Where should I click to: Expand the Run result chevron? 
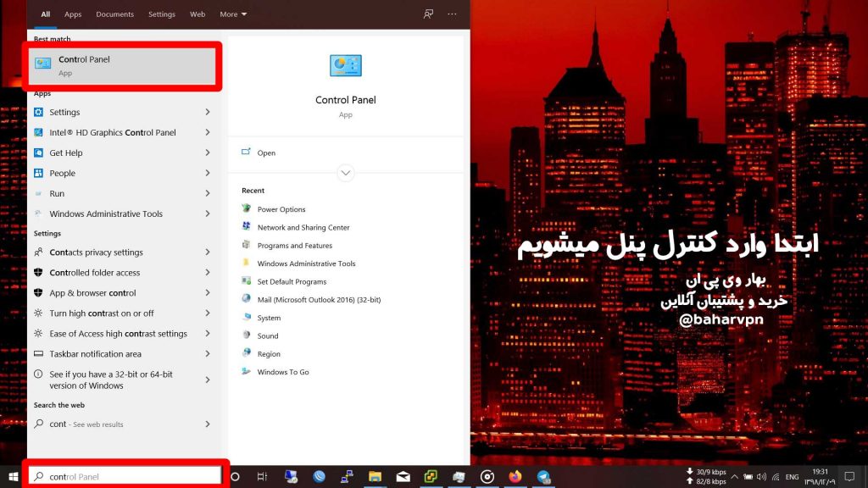pos(208,193)
